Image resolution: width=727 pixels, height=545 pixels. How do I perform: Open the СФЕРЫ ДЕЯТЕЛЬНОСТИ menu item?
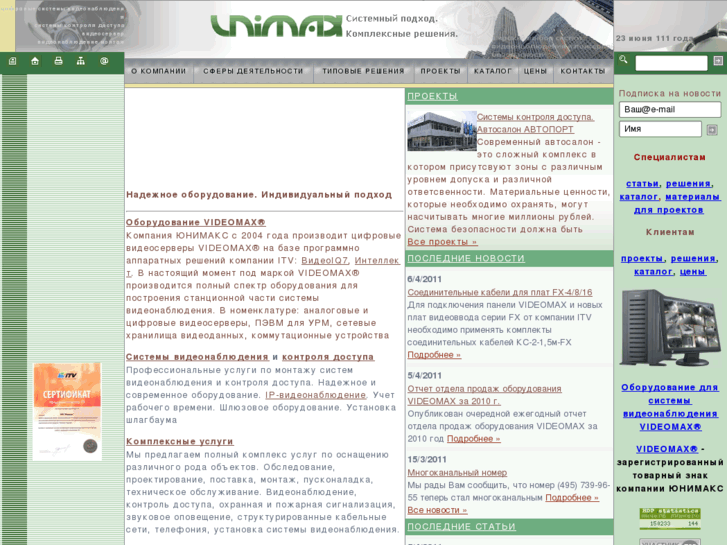(253, 71)
